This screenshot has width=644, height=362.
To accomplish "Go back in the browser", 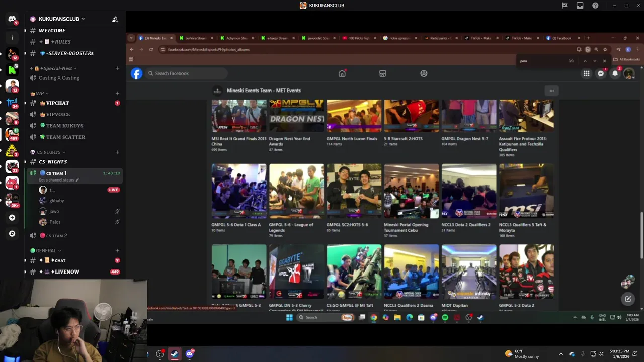I will [131, 49].
